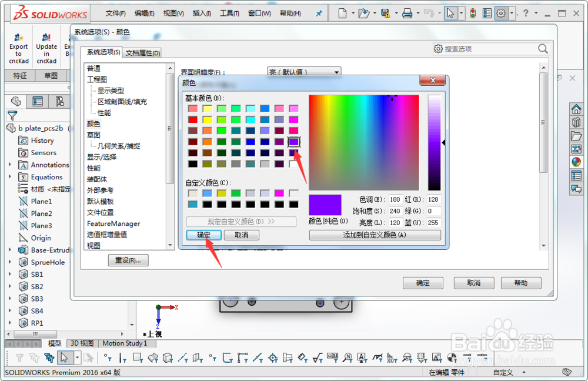Click the 红(R) value input field
This screenshot has height=381, width=588.
[x=433, y=199]
